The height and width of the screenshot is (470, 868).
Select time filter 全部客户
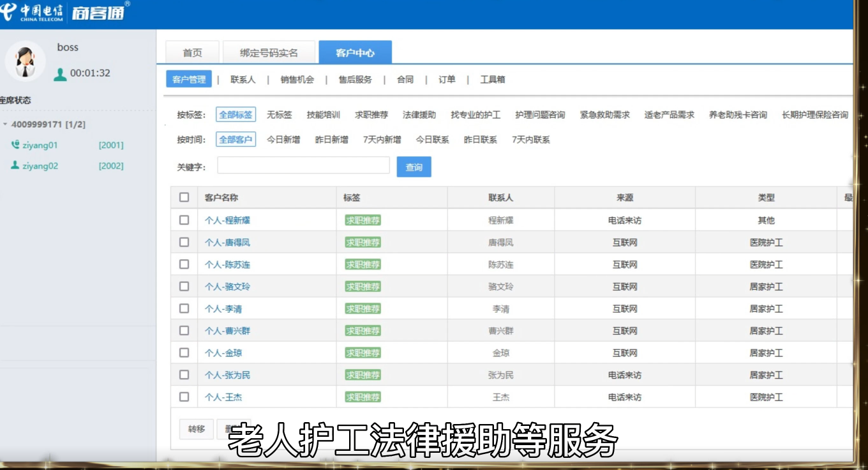coord(236,139)
